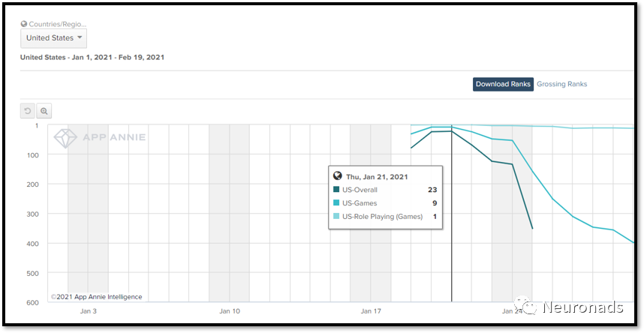This screenshot has height=333, width=644.
Task: Click the globe icon in the tooltip
Action: (337, 175)
